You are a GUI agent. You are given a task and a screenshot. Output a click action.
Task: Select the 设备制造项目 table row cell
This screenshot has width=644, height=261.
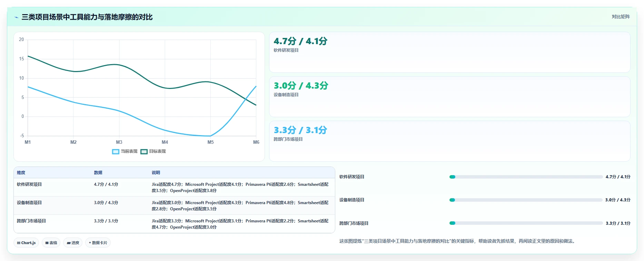point(29,203)
